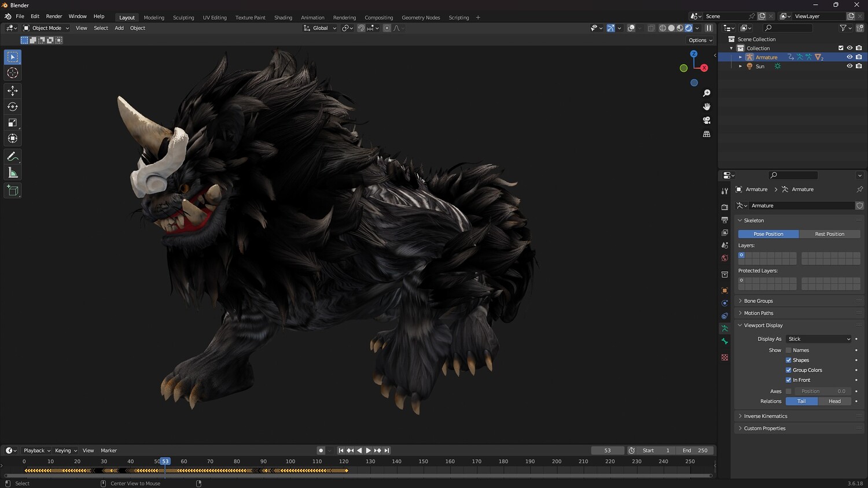The height and width of the screenshot is (488, 868).
Task: Expand the Bone Groups panel
Action: [x=758, y=301]
